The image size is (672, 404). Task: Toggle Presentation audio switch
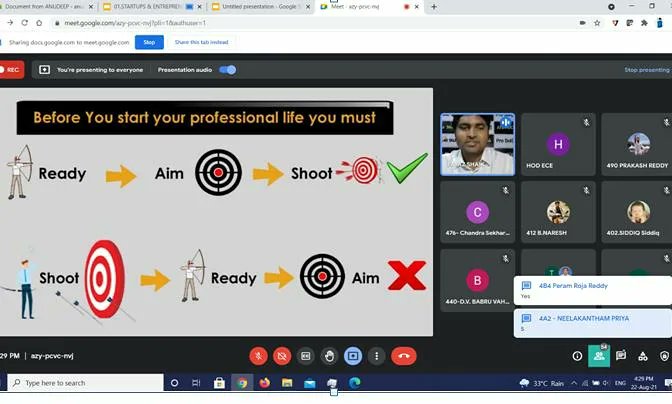coord(228,70)
